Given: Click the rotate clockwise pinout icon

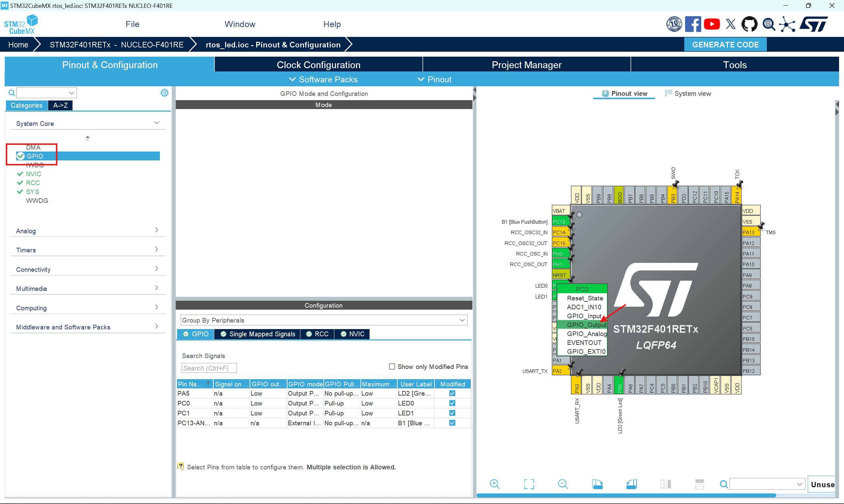Looking at the screenshot, I should coord(597,484).
